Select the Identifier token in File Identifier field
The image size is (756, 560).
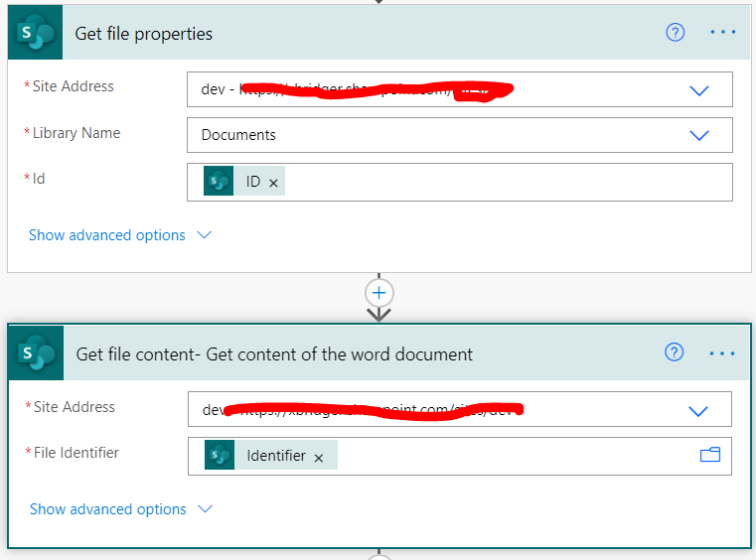click(271, 455)
